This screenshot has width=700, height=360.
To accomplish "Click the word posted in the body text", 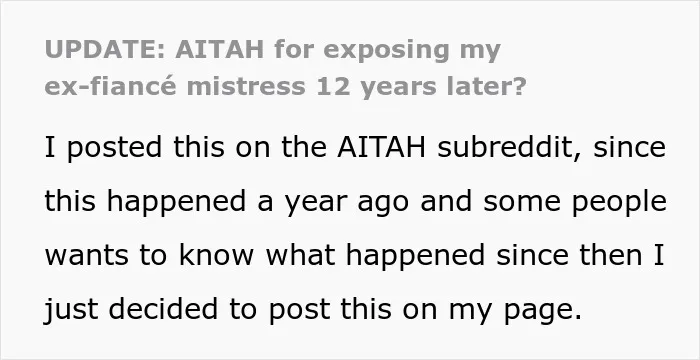I will pos(114,148).
